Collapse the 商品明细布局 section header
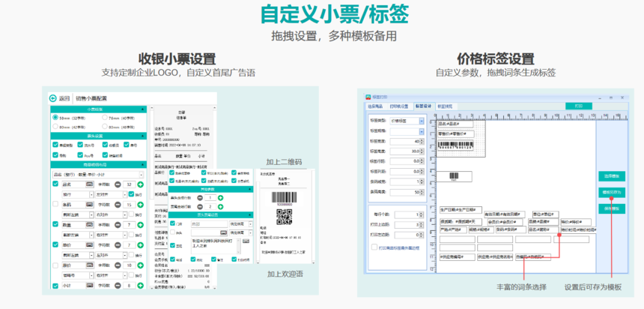Image resolution: width=644 pixels, height=309 pixels. [99, 164]
